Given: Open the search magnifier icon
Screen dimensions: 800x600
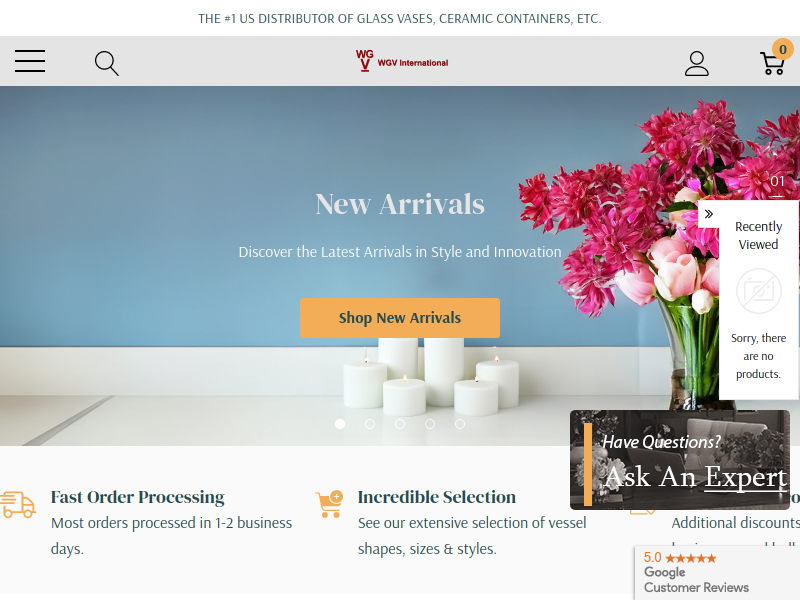Looking at the screenshot, I should pyautogui.click(x=107, y=63).
